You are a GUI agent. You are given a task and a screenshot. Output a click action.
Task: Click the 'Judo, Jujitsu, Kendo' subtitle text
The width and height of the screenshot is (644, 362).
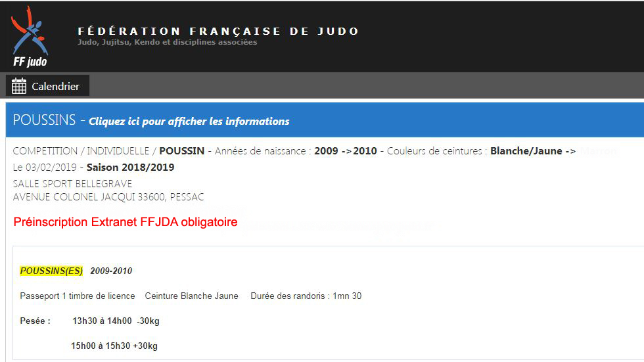click(x=167, y=43)
